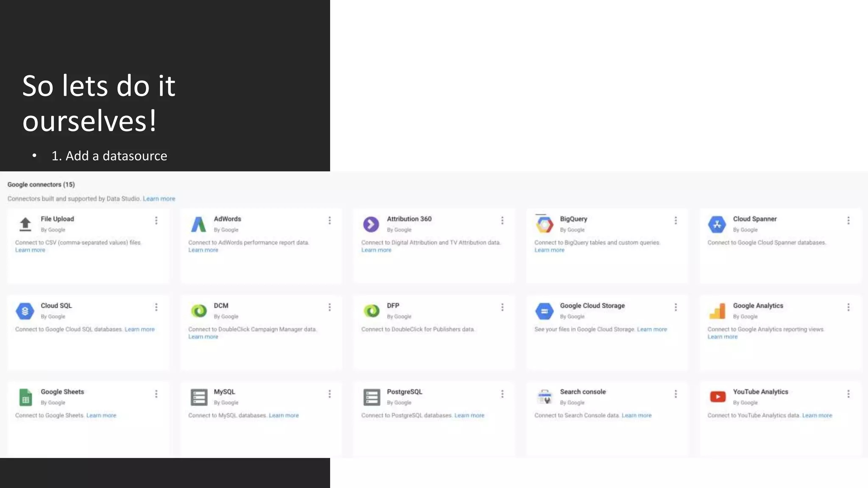Click the Google Sheets green icon

tap(25, 397)
